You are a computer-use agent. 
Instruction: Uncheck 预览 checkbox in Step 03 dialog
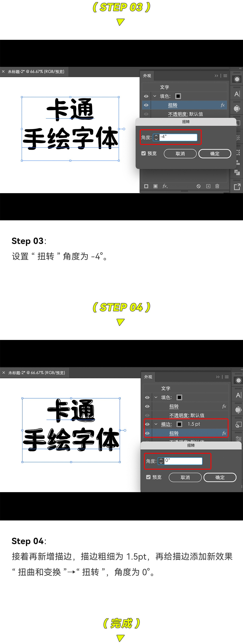pyautogui.click(x=143, y=153)
